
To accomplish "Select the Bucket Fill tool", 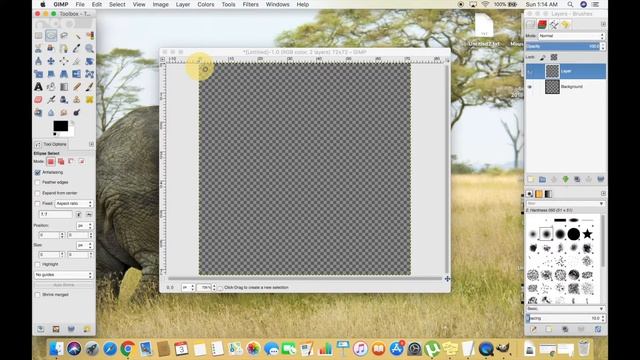I will pyautogui.click(x=51, y=87).
